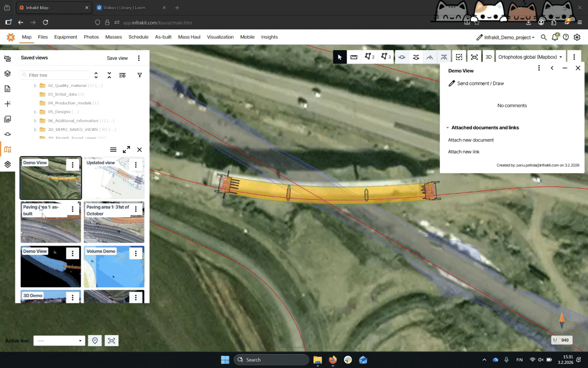Click the funnel filter icon

tap(139, 75)
